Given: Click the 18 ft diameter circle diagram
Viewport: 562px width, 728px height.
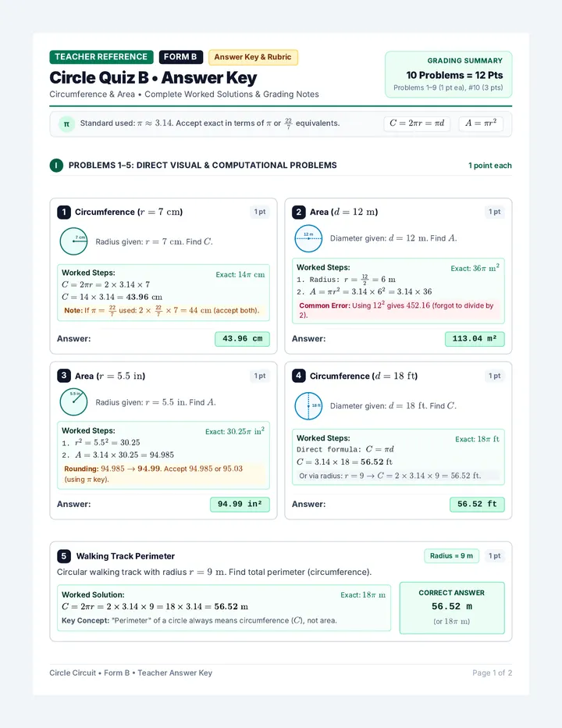Looking at the screenshot, I should pyautogui.click(x=308, y=405).
